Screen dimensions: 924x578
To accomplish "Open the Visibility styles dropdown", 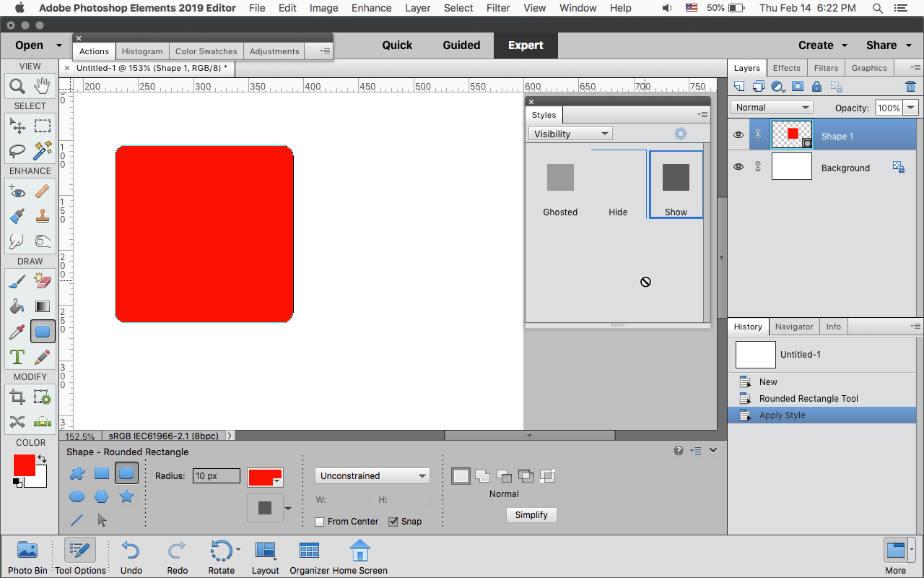I will (x=570, y=134).
